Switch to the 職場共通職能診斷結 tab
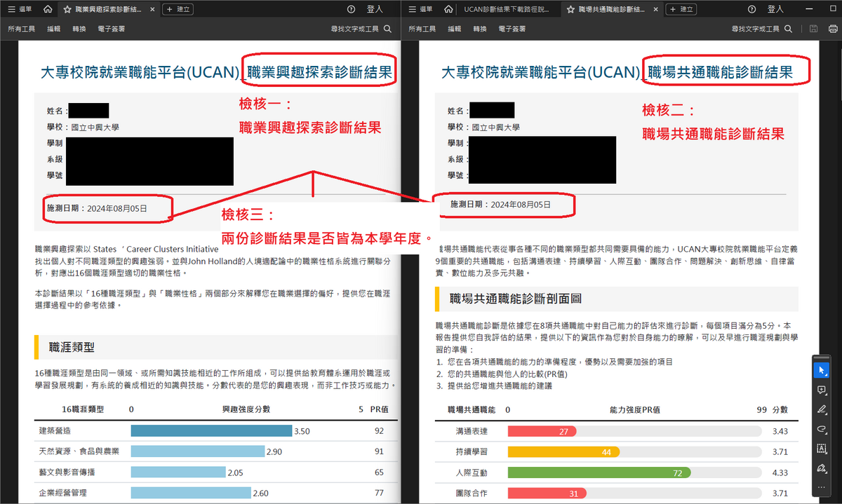The width and height of the screenshot is (842, 504). (610, 9)
